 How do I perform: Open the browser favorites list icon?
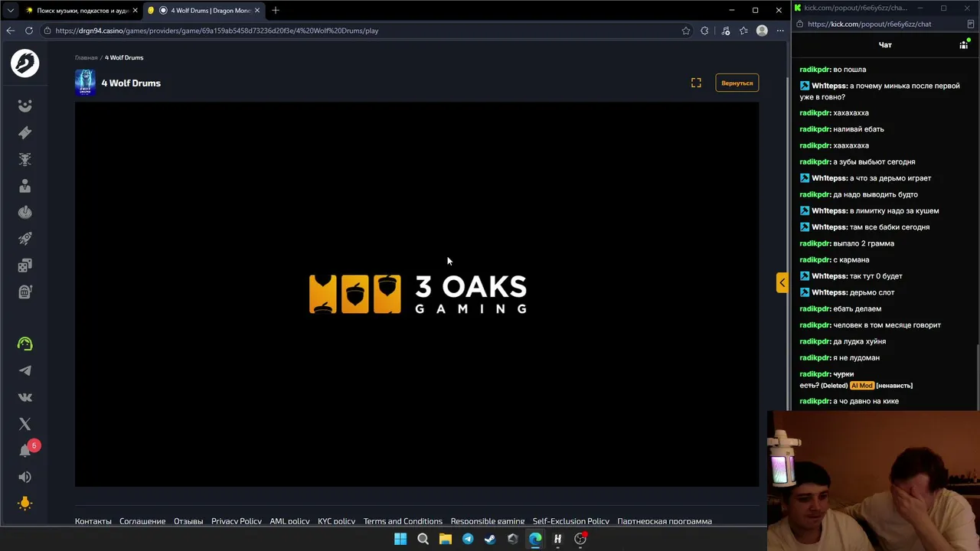pyautogui.click(x=743, y=31)
